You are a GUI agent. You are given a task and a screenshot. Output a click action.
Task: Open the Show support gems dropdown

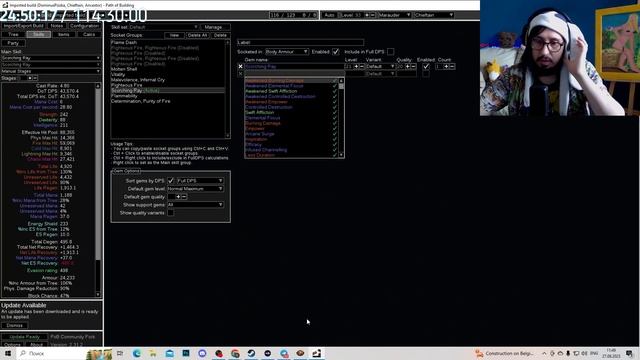click(x=196, y=204)
